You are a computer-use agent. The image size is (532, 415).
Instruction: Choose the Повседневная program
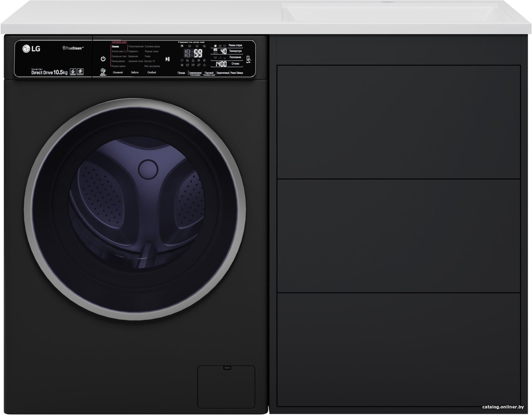click(x=118, y=61)
